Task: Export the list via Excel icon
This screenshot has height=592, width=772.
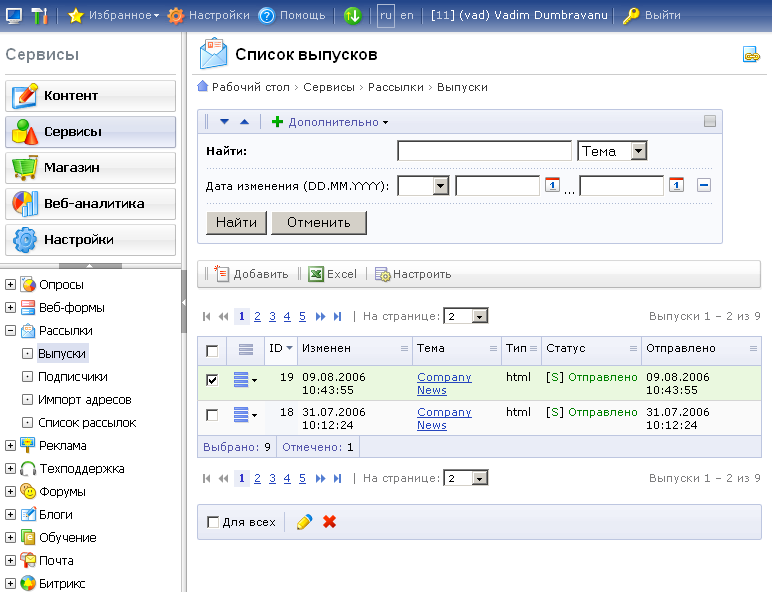Action: [316, 274]
